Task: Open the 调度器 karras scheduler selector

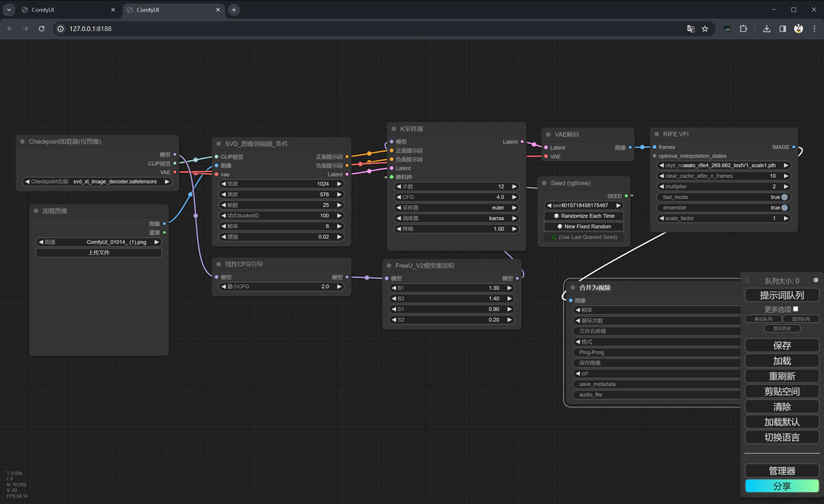Action: click(456, 218)
